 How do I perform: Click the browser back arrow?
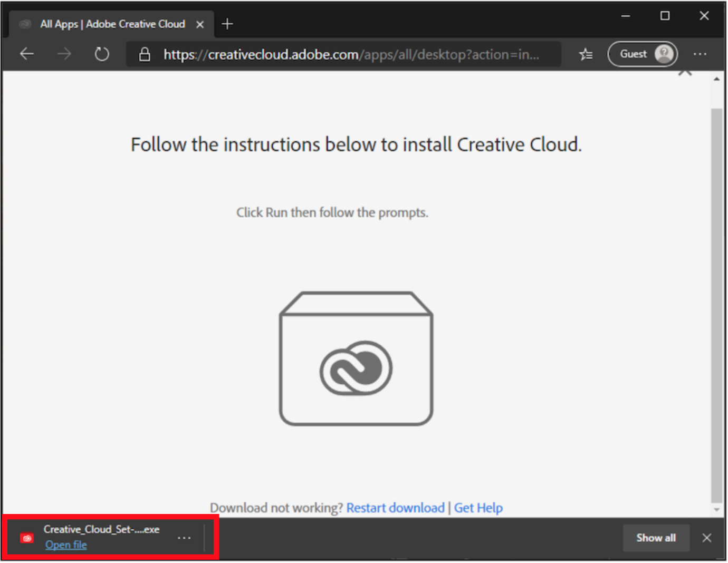pos(27,54)
